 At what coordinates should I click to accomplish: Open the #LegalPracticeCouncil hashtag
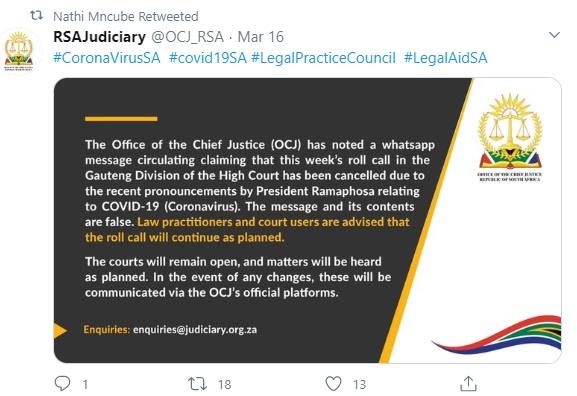tap(323, 58)
